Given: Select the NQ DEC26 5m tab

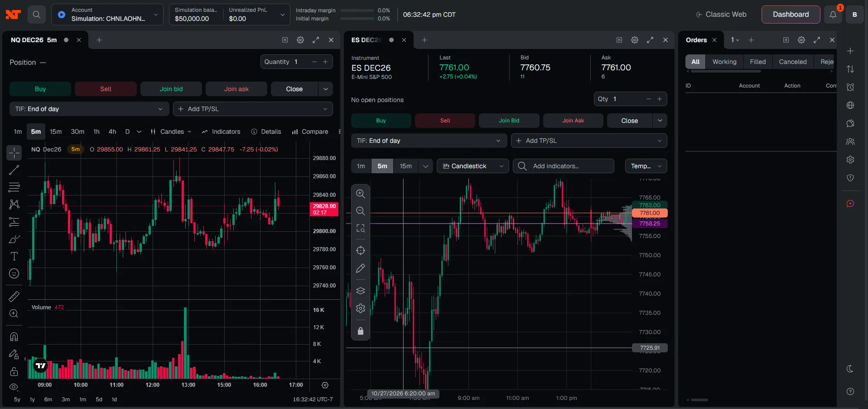Looking at the screenshot, I should (34, 40).
